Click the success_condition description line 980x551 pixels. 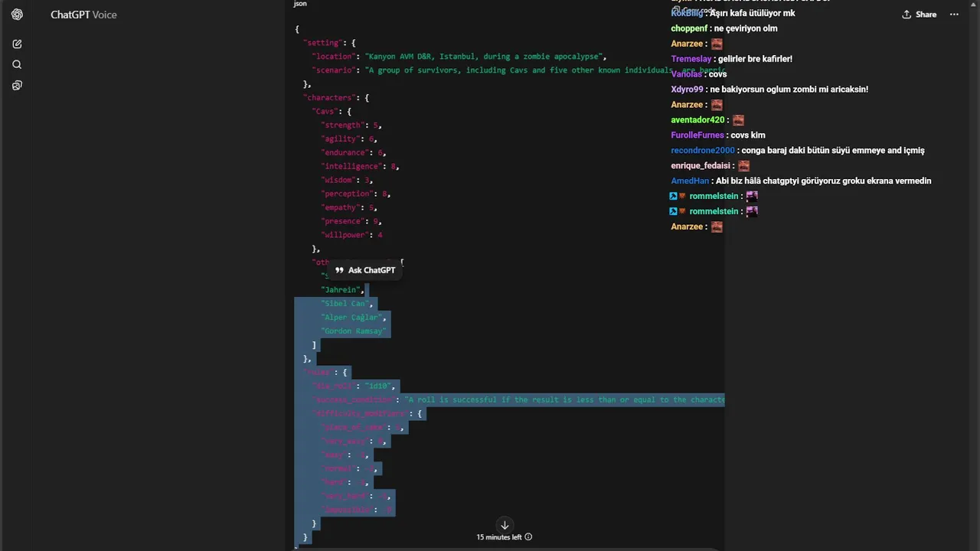[x=518, y=400]
